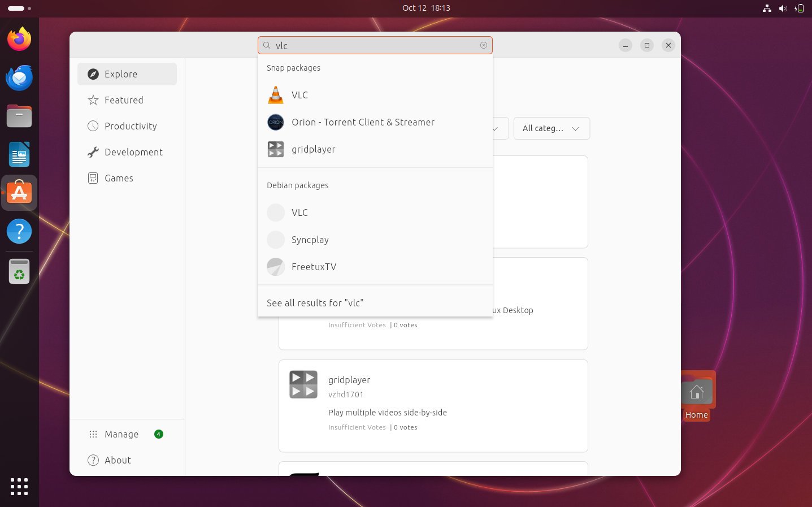Open Home folder on desktop
Screen dimensions: 812x507
pos(696,396)
